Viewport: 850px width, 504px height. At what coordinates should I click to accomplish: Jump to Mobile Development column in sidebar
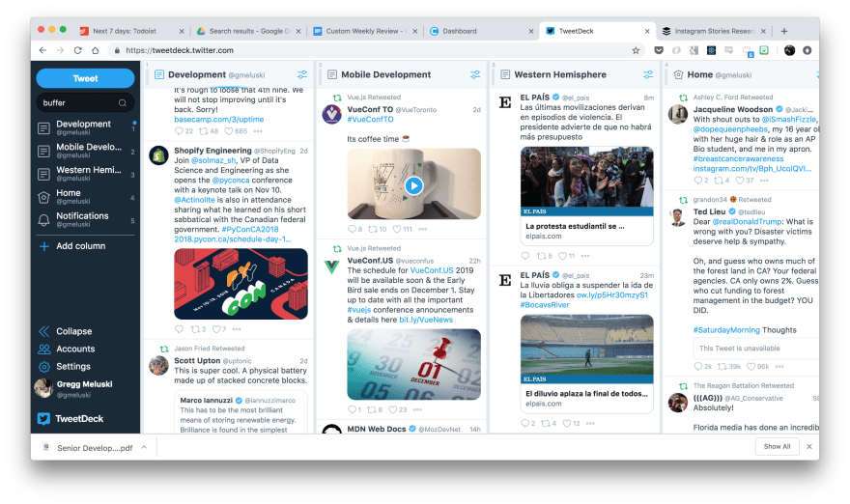(85, 151)
